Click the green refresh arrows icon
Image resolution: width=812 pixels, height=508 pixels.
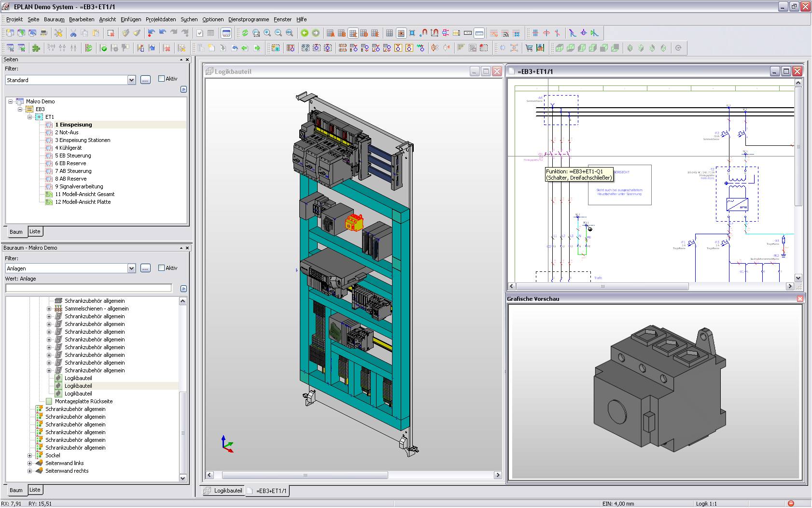245,33
